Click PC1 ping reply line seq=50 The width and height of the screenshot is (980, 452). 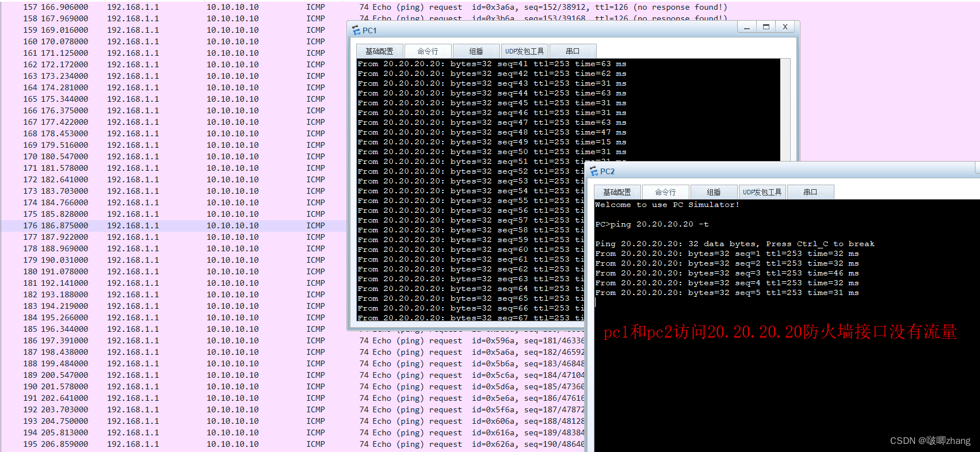pos(492,152)
